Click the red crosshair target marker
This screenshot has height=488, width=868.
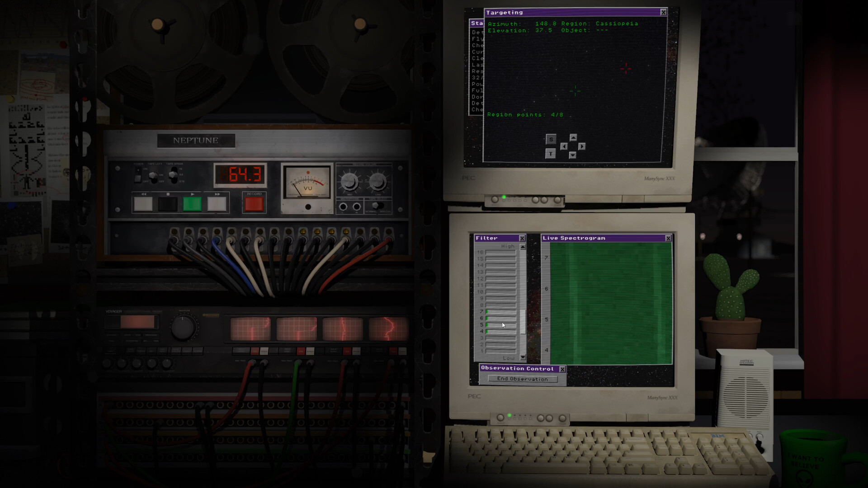click(x=626, y=69)
